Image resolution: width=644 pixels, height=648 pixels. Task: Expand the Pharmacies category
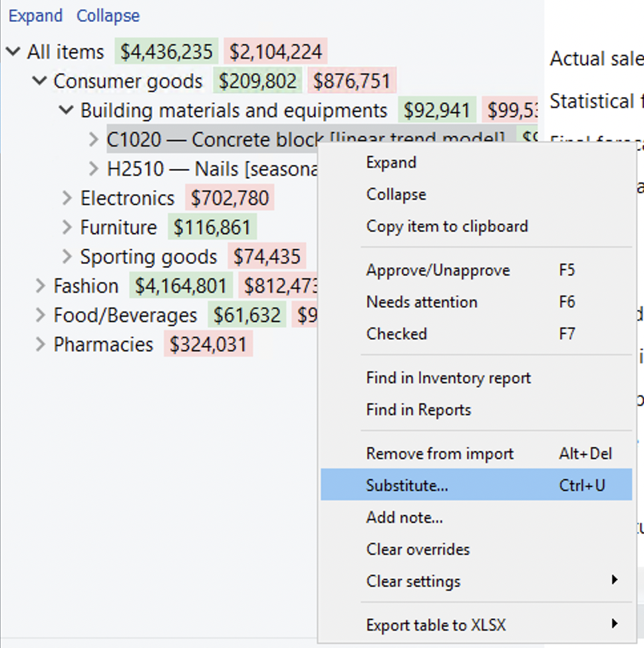click(40, 345)
